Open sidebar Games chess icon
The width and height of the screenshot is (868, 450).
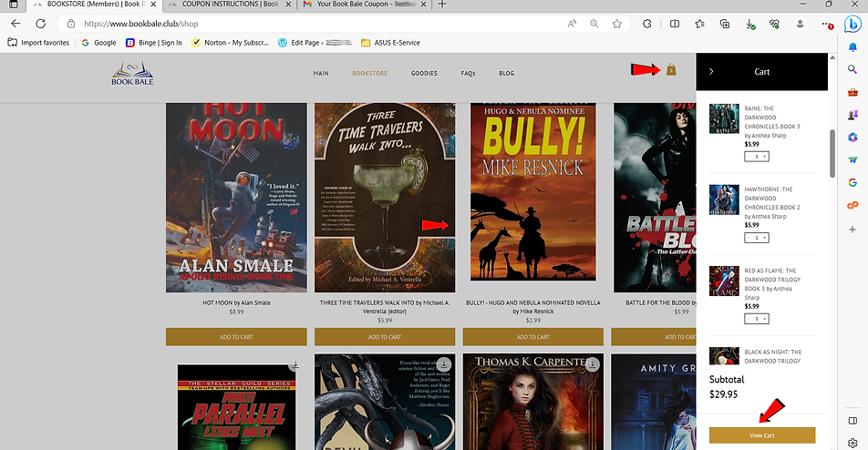point(852,115)
